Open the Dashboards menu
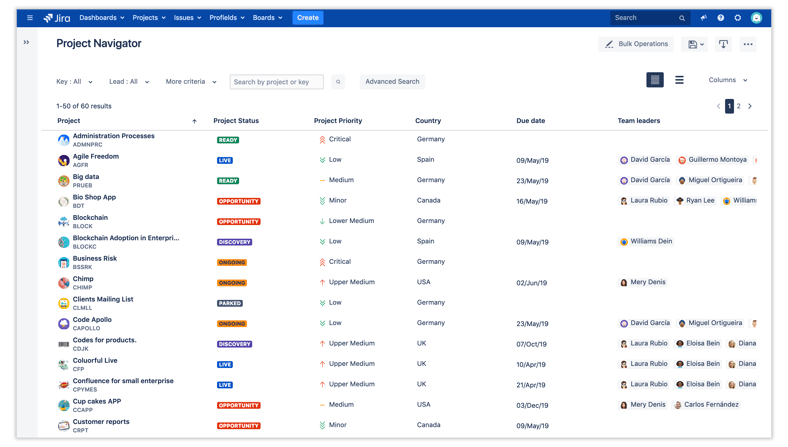 102,18
